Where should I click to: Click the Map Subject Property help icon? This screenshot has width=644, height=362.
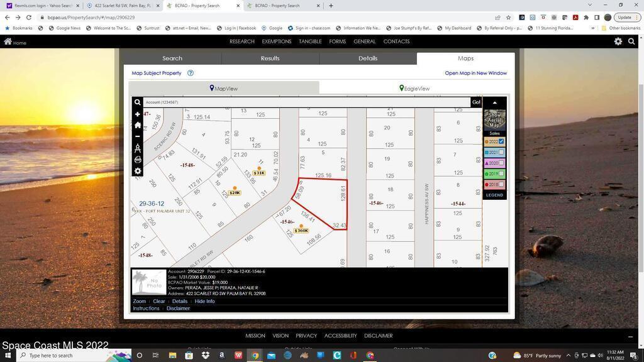[x=191, y=73]
